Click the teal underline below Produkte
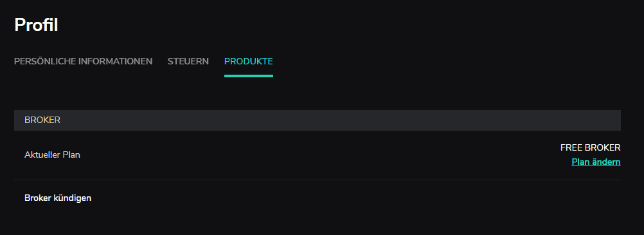 249,76
